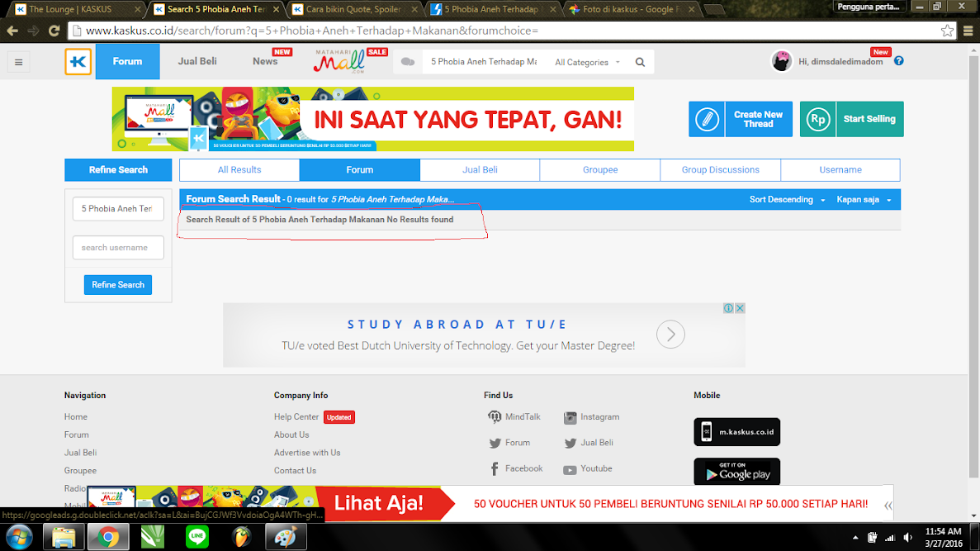
Task: Bookmark this page with the star icon
Action: click(948, 31)
